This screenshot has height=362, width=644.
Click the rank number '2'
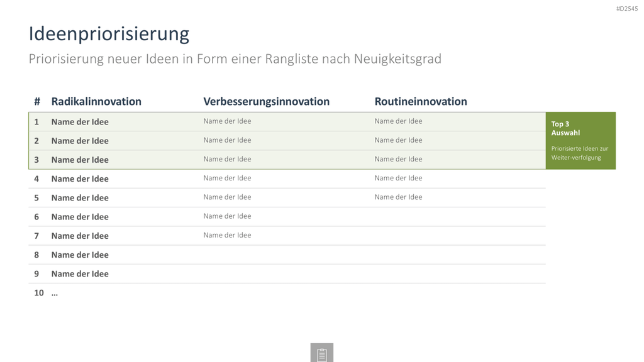coord(36,141)
